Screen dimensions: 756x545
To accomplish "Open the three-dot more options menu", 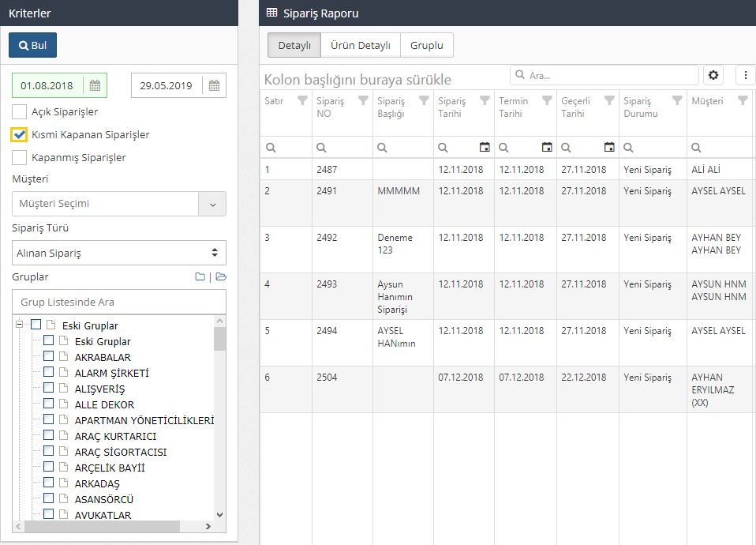I will pyautogui.click(x=746, y=75).
